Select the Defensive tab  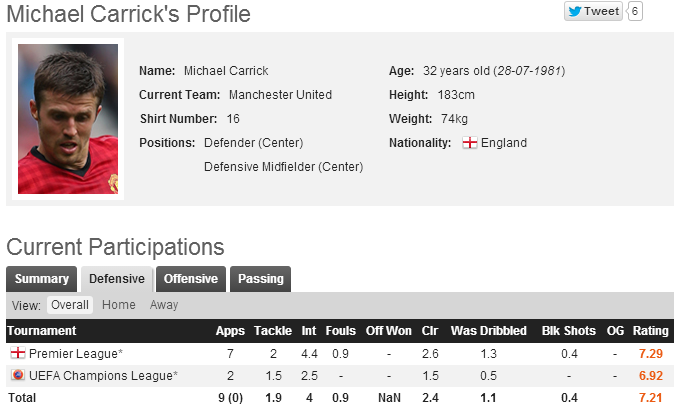tap(116, 279)
